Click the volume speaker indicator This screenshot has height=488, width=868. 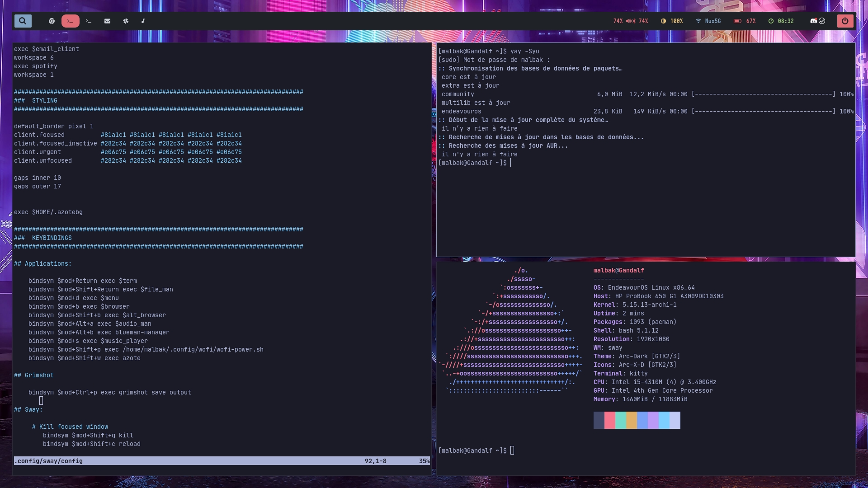coord(628,21)
